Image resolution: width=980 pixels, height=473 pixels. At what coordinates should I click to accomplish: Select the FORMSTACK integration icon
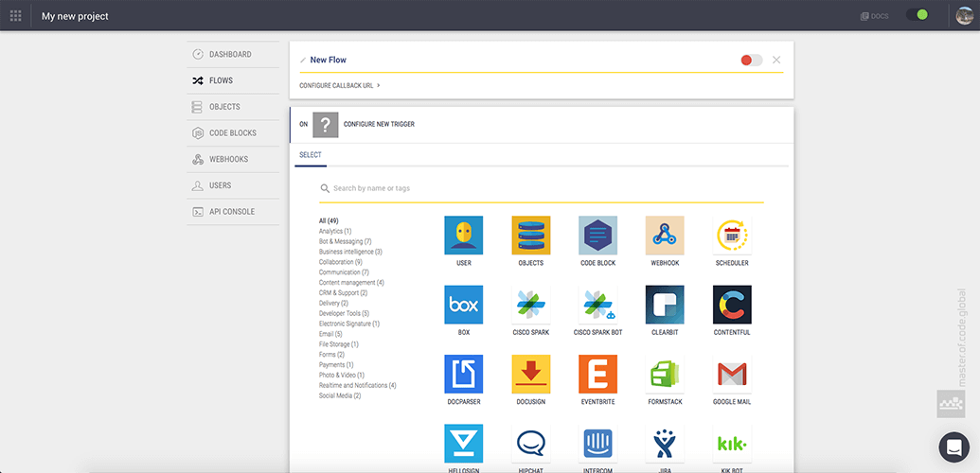point(665,374)
